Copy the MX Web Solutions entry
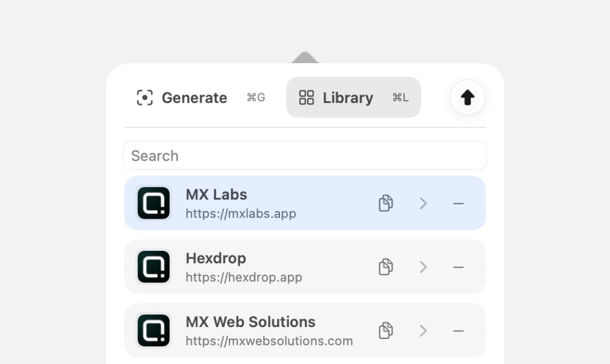Viewport: 610px width, 364px height. [385, 331]
